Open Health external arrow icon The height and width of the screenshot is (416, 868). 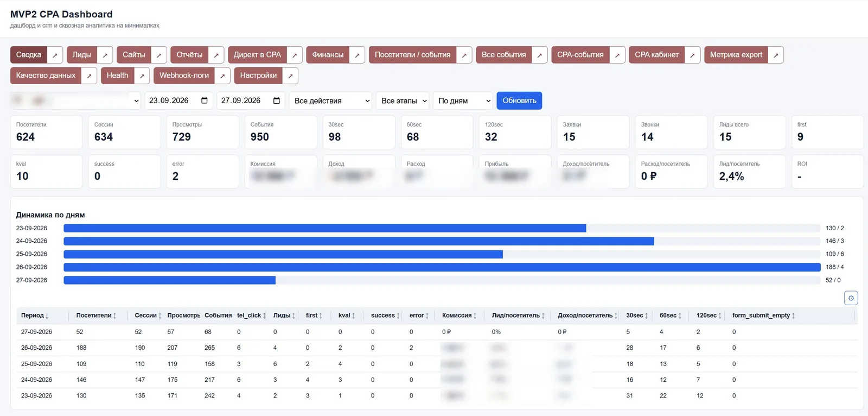(x=142, y=75)
